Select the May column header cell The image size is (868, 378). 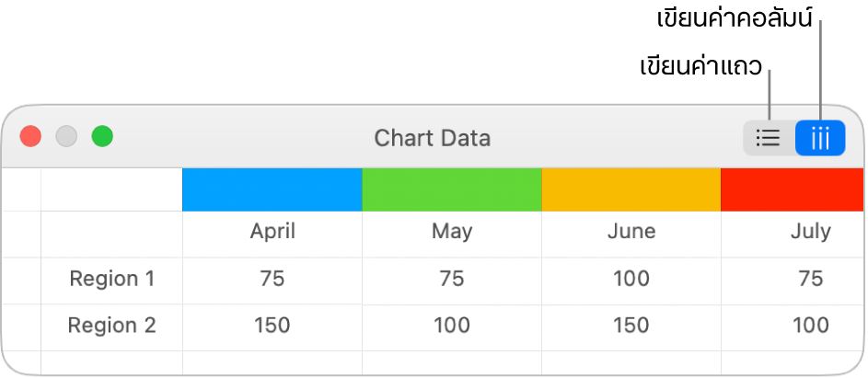pyautogui.click(x=452, y=232)
